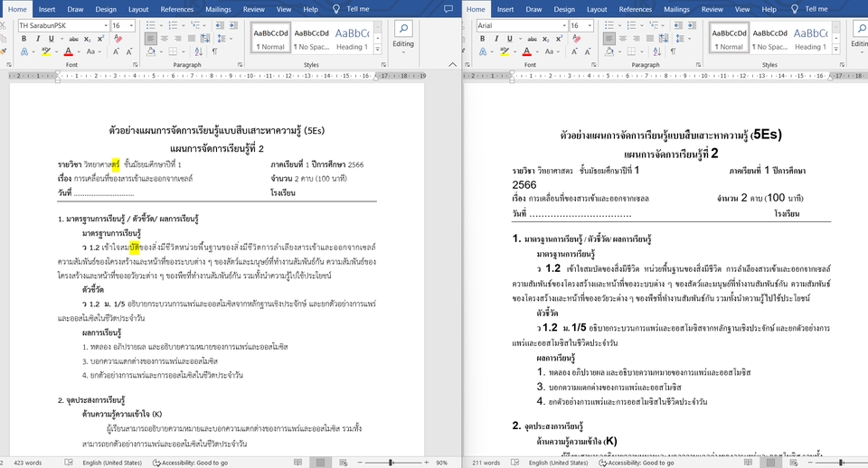
Task: Apply yellow text highlight in left window
Action: tap(46, 51)
